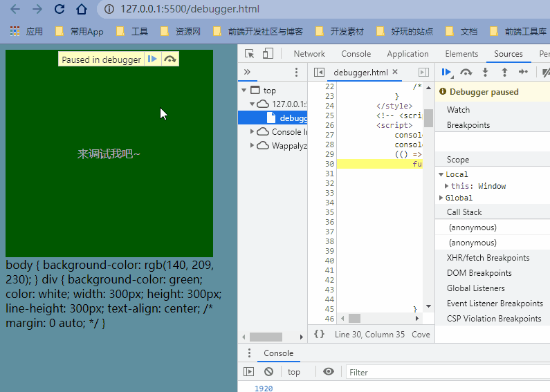Image resolution: width=550 pixels, height=392 pixels.
Task: Pretty print the source code
Action: pyautogui.click(x=319, y=334)
